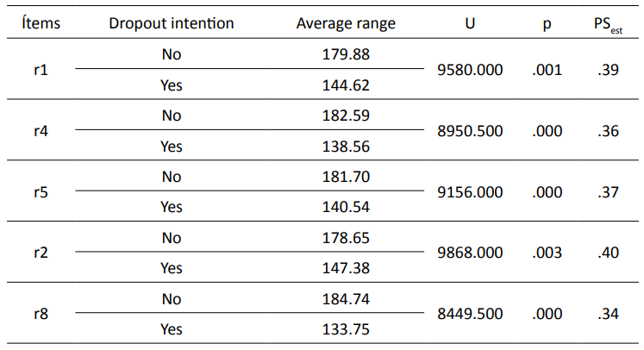Click the U value 9156.000

point(470,192)
